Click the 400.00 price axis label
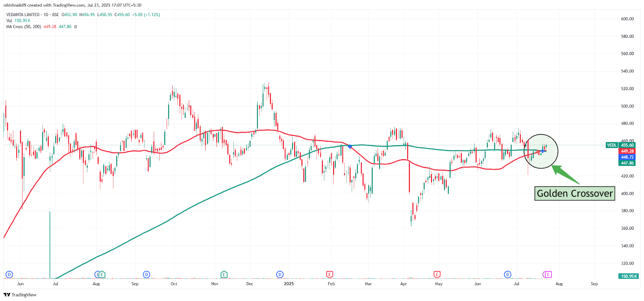The width and height of the screenshot is (644, 301). (x=627, y=194)
